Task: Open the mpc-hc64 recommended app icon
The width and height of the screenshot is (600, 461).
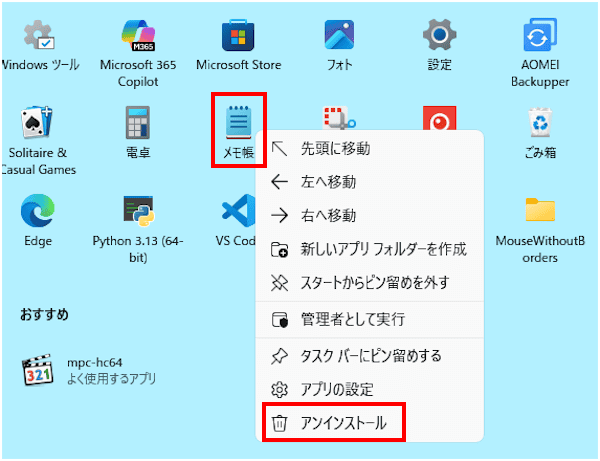Action: pos(37,370)
